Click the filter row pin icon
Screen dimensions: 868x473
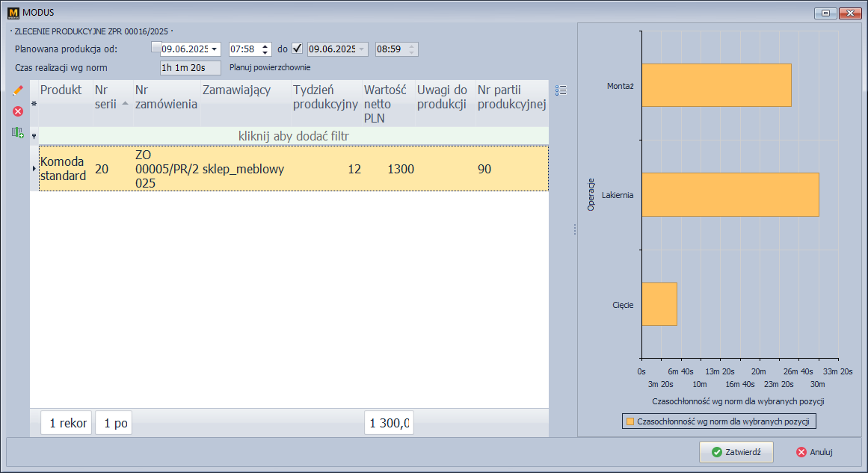tap(34, 136)
